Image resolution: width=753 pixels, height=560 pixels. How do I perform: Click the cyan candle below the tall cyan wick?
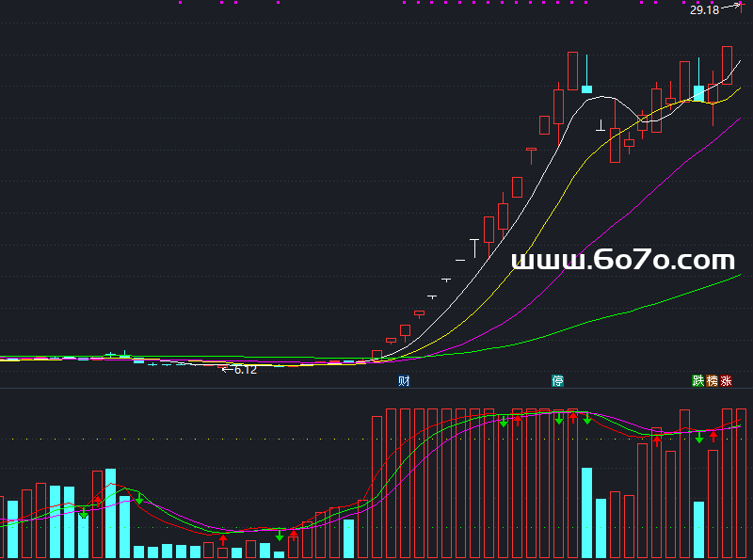(x=586, y=89)
